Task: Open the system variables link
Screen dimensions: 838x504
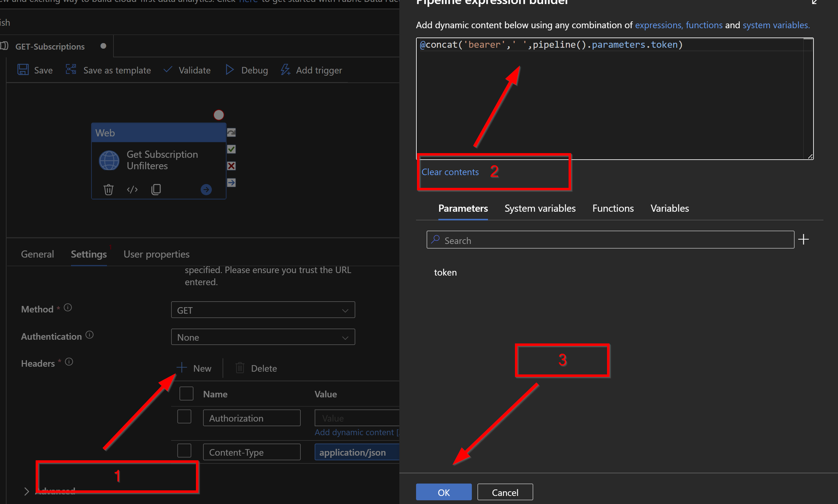Action: tap(776, 25)
